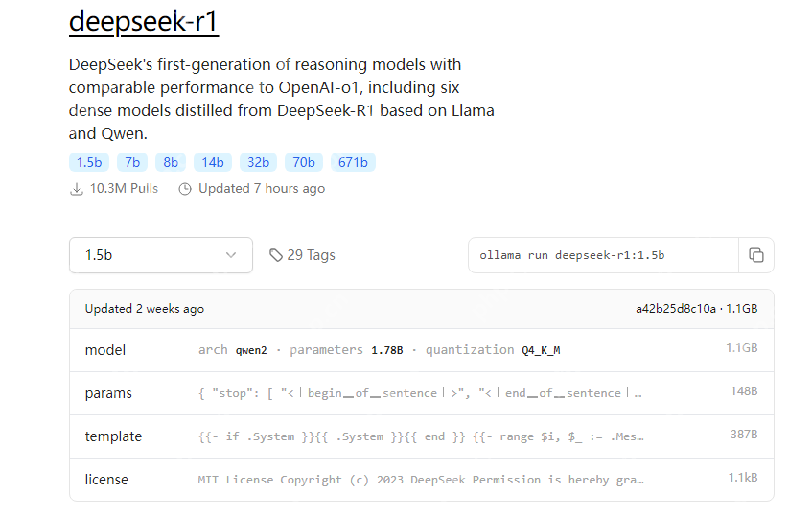Click the clock icon before Updated 7 hours ago
This screenshot has width=812, height=518.
pos(185,189)
